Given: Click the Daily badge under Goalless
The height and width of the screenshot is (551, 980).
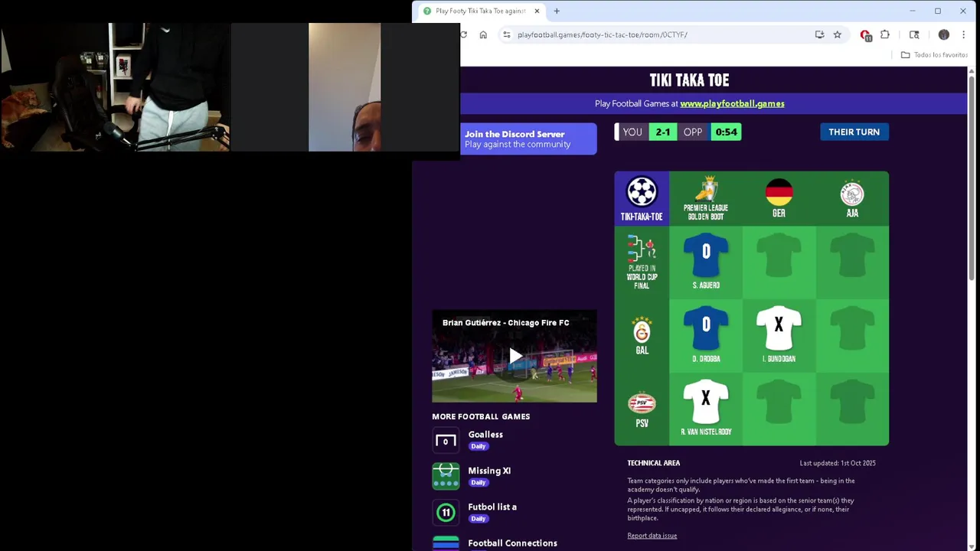Looking at the screenshot, I should coord(479,446).
